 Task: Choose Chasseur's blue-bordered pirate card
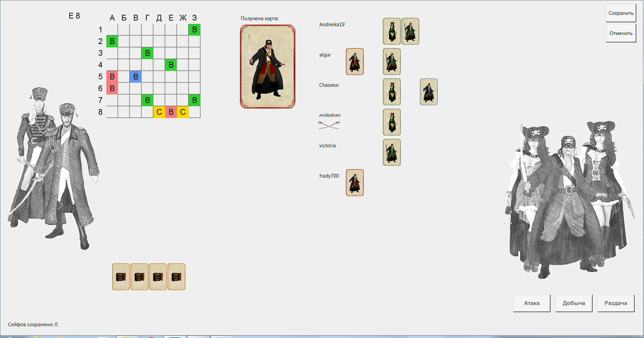pyautogui.click(x=429, y=92)
